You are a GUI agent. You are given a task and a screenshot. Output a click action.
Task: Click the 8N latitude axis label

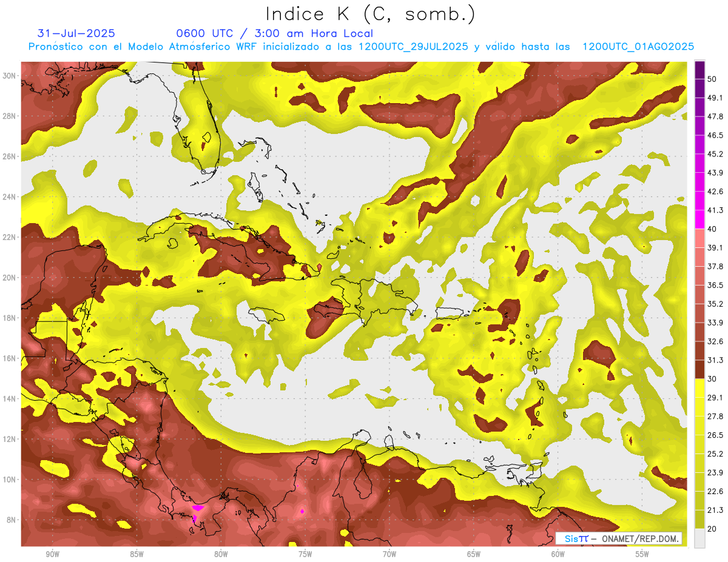click(x=12, y=520)
